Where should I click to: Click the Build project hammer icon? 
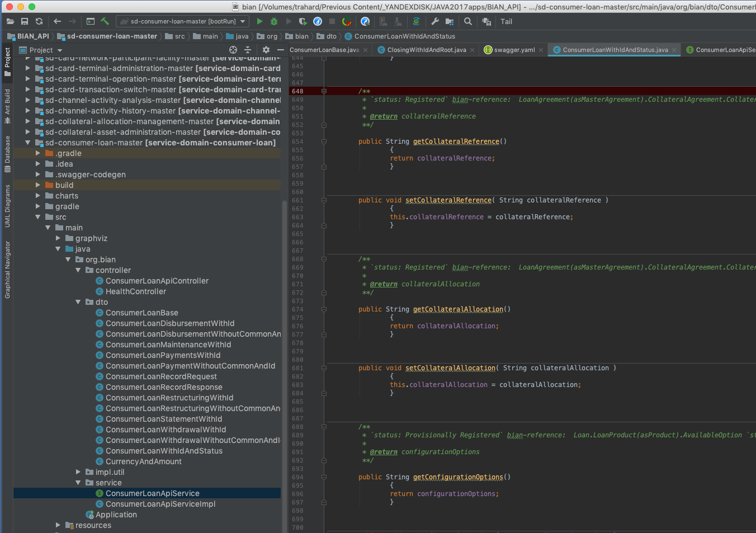[105, 21]
